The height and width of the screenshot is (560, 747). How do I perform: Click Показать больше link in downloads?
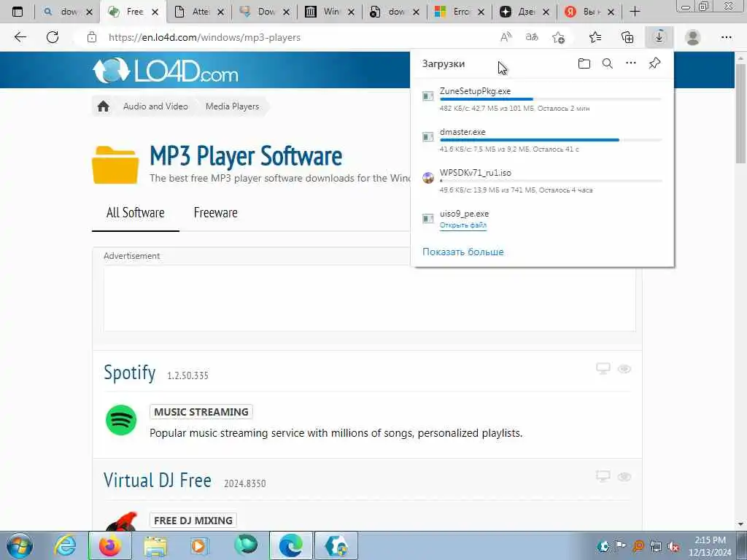(462, 252)
